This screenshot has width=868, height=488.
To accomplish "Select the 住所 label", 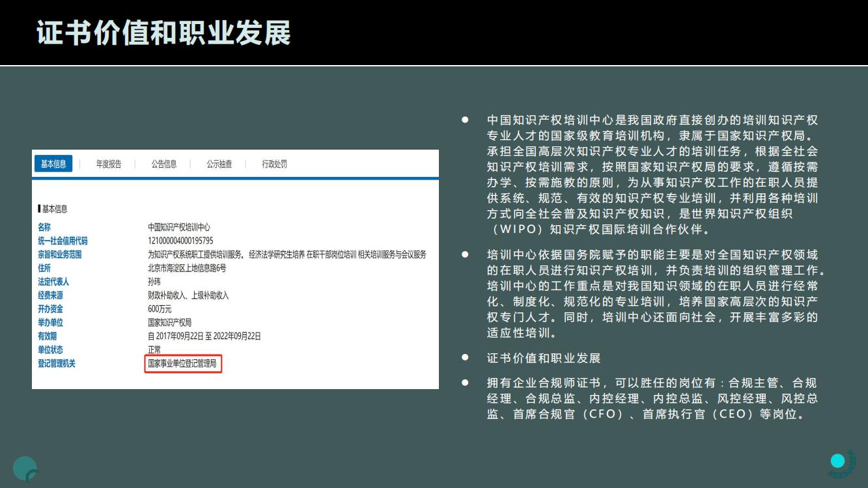I will pos(44,268).
